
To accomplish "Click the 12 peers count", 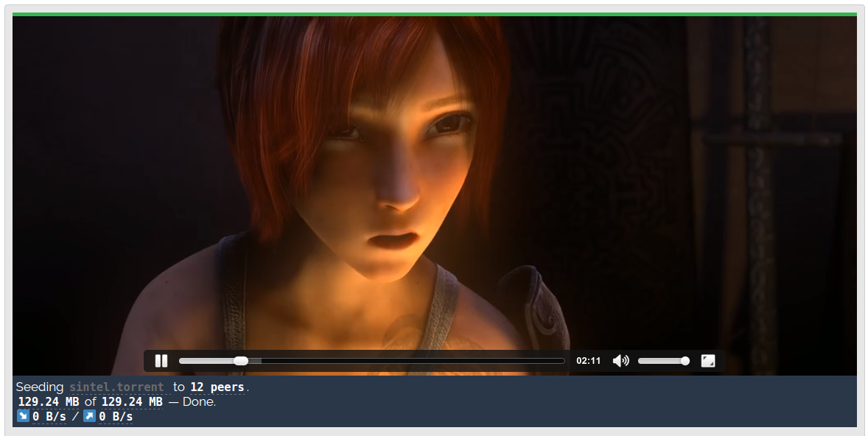I will tap(217, 387).
